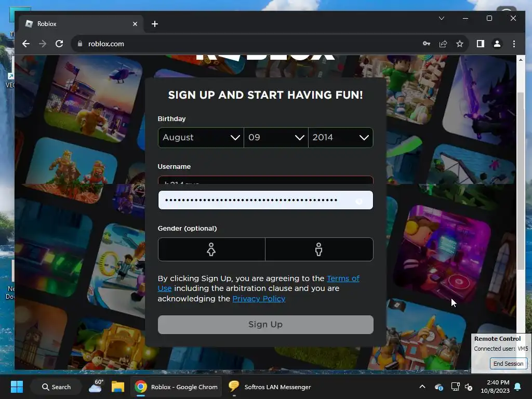Open the taskbar Search box
The height and width of the screenshot is (399, 532).
click(x=56, y=387)
